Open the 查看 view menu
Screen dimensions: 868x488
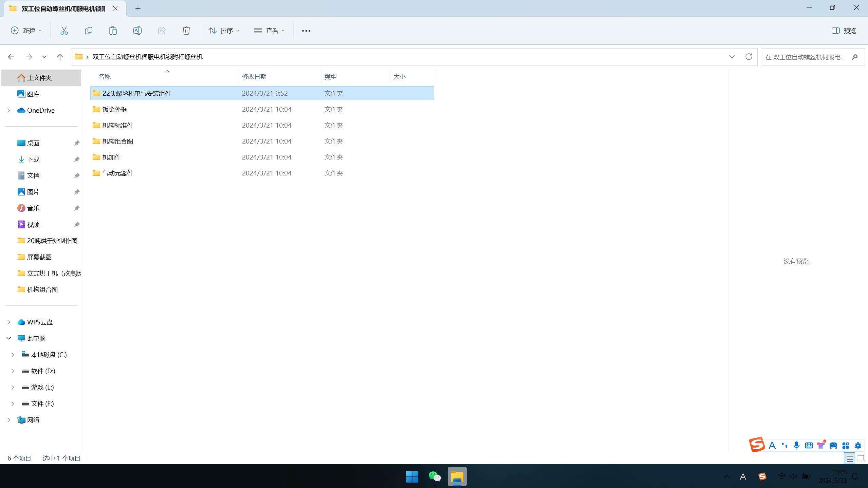click(x=269, y=31)
